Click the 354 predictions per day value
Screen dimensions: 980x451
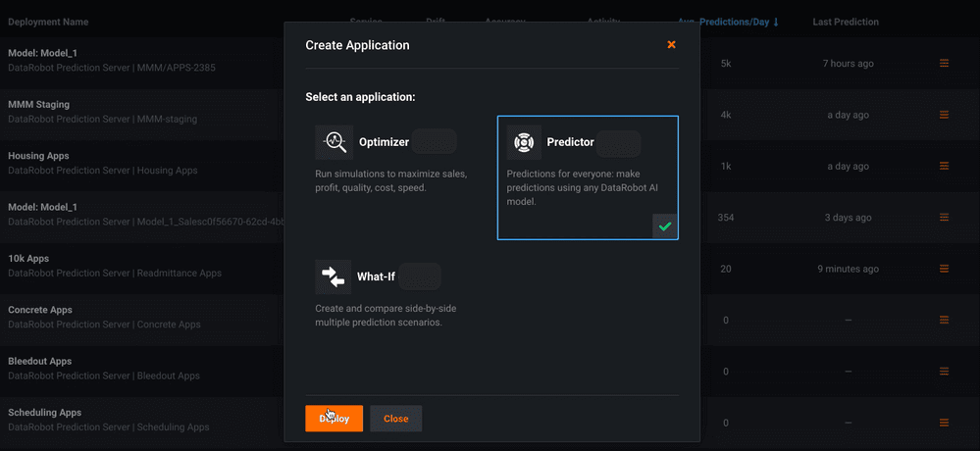[x=726, y=218]
